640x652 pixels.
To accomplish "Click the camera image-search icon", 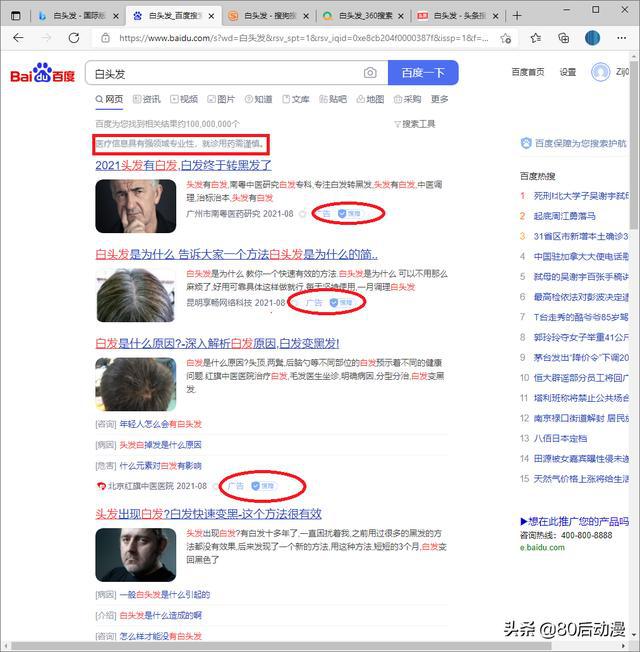I will pyautogui.click(x=370, y=73).
